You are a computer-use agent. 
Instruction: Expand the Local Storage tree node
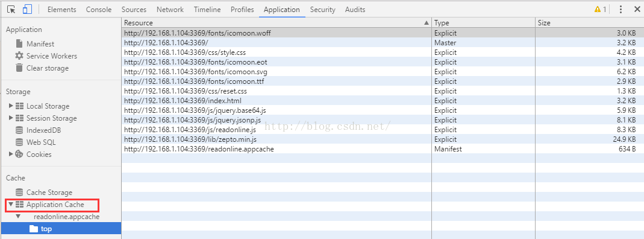coord(11,106)
